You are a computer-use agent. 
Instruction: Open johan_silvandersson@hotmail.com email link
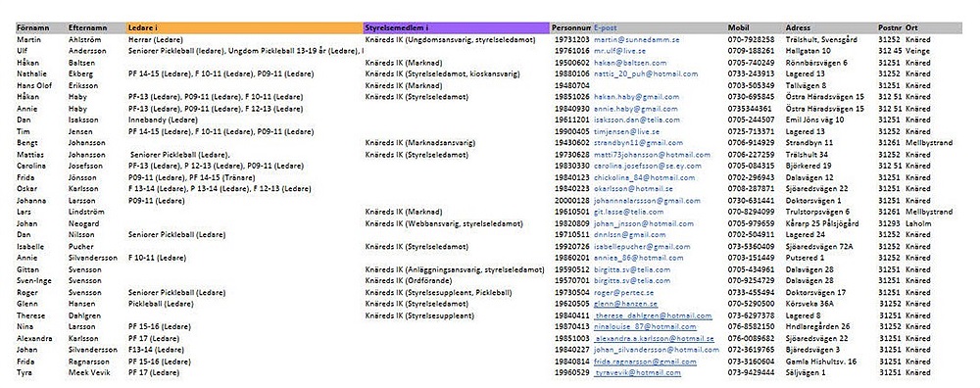(x=657, y=350)
